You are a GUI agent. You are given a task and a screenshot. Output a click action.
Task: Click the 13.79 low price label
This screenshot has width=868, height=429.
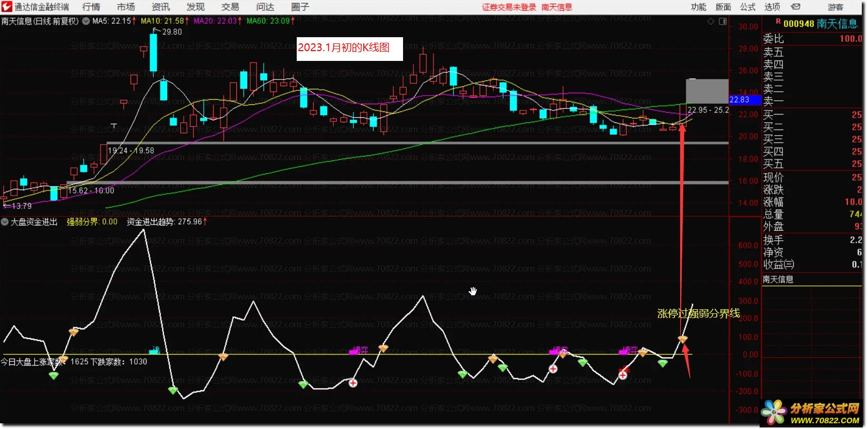tap(21, 206)
